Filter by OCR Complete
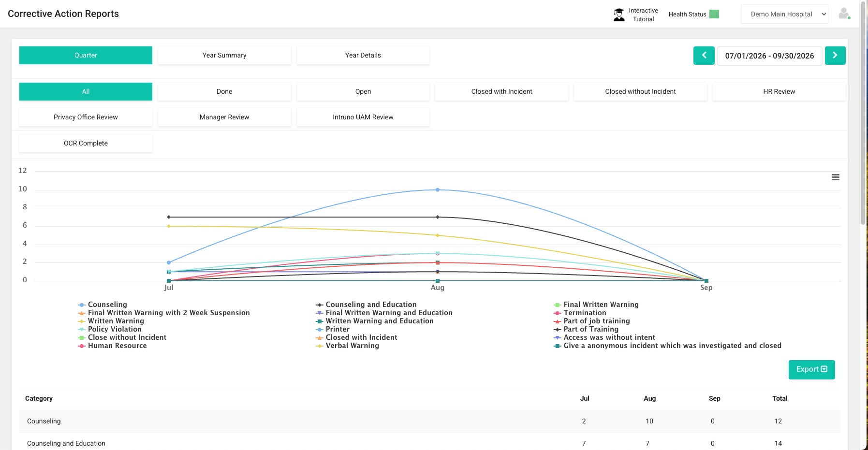The image size is (868, 450). [x=86, y=143]
